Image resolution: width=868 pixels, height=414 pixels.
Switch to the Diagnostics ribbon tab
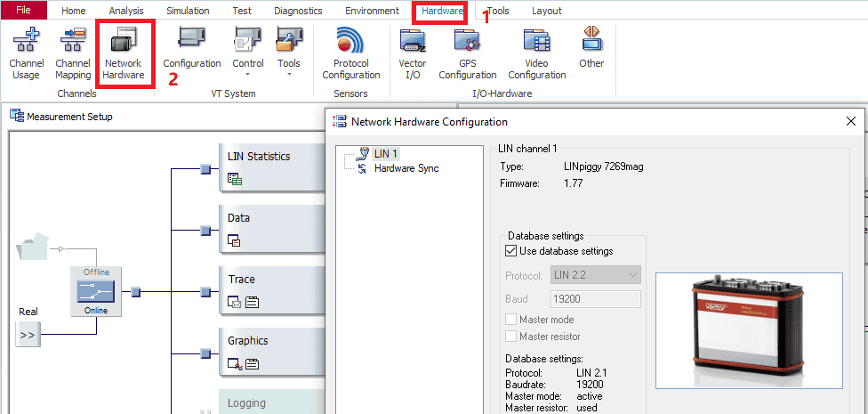[298, 11]
